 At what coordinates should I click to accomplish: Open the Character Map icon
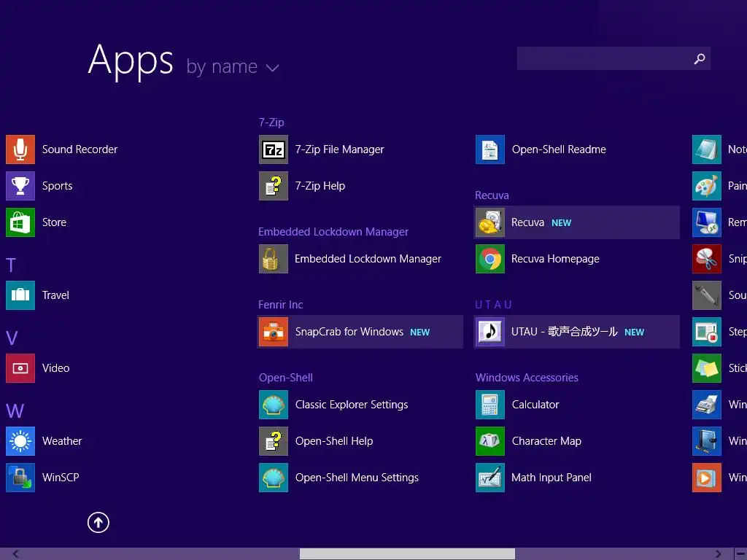pos(490,441)
